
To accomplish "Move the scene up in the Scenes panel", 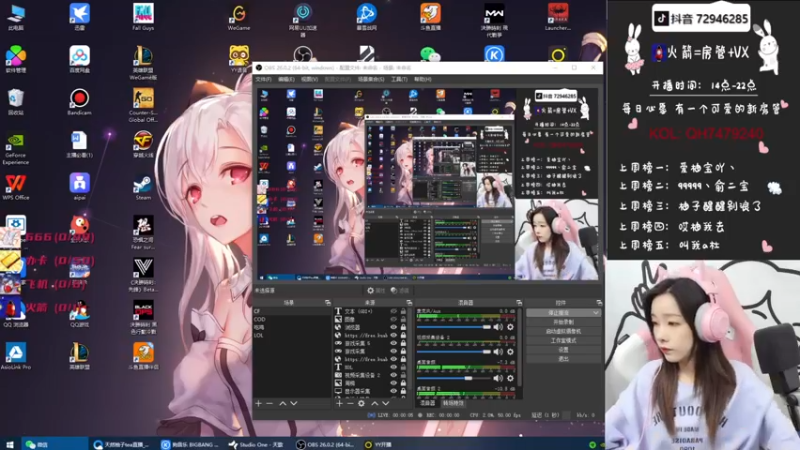I will coord(283,404).
